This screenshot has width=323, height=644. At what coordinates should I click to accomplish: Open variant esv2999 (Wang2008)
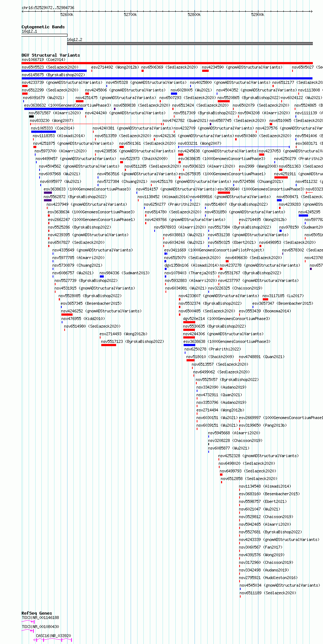tap(258, 166)
